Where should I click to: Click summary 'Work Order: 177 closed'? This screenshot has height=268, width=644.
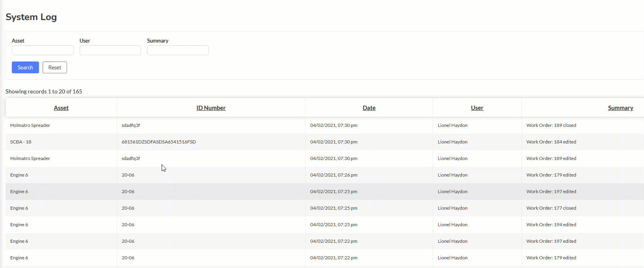551,208
